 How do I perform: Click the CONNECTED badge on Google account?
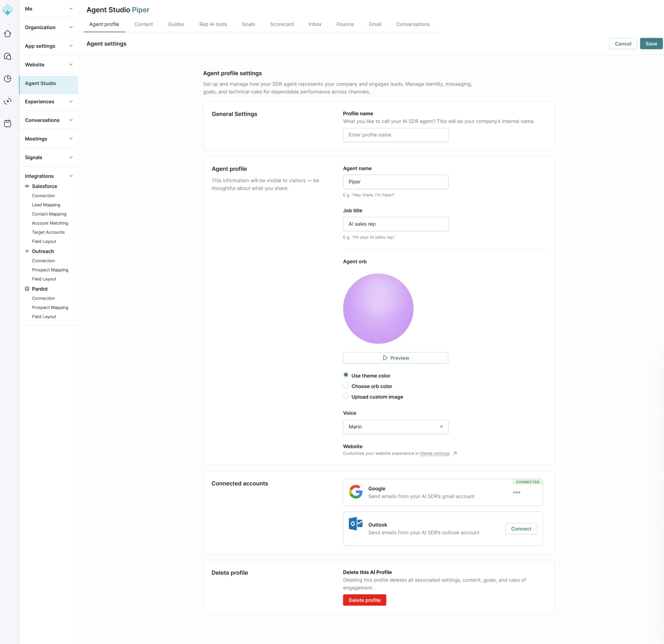tap(528, 482)
